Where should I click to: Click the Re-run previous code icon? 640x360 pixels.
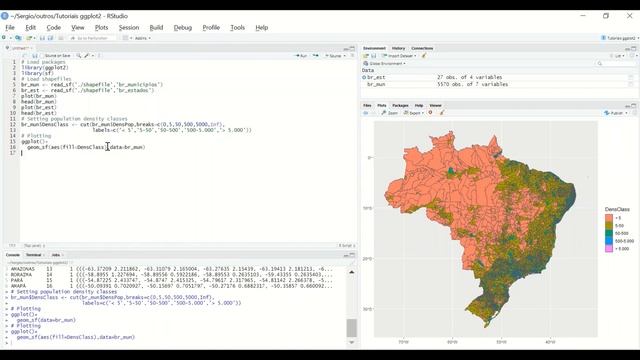point(316,56)
